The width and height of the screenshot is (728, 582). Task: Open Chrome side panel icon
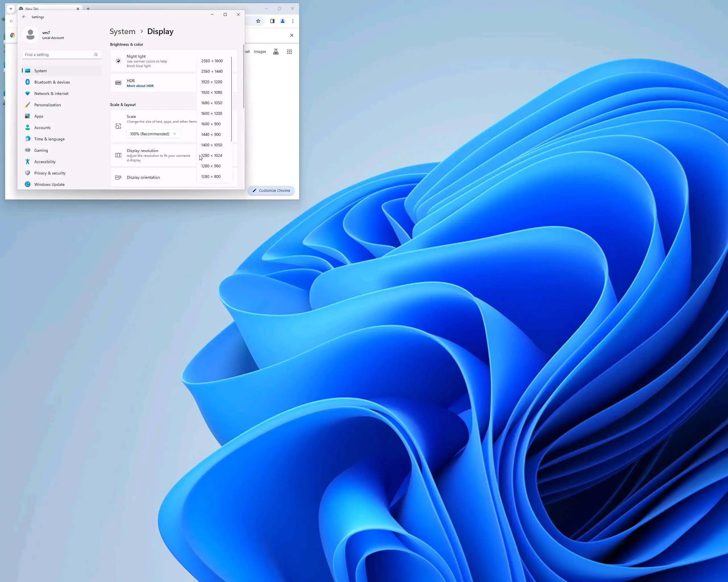click(272, 21)
